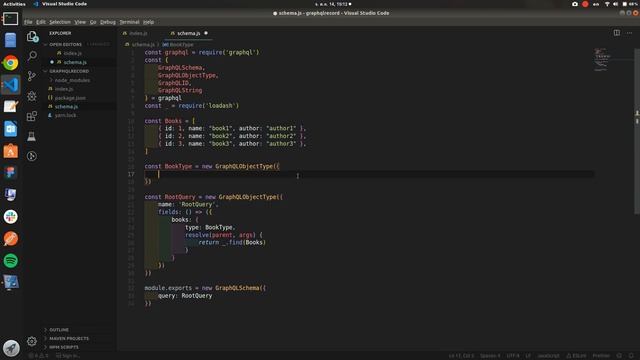Open the Search view in activity bar
The height and width of the screenshot is (360, 640).
[x=32, y=56]
